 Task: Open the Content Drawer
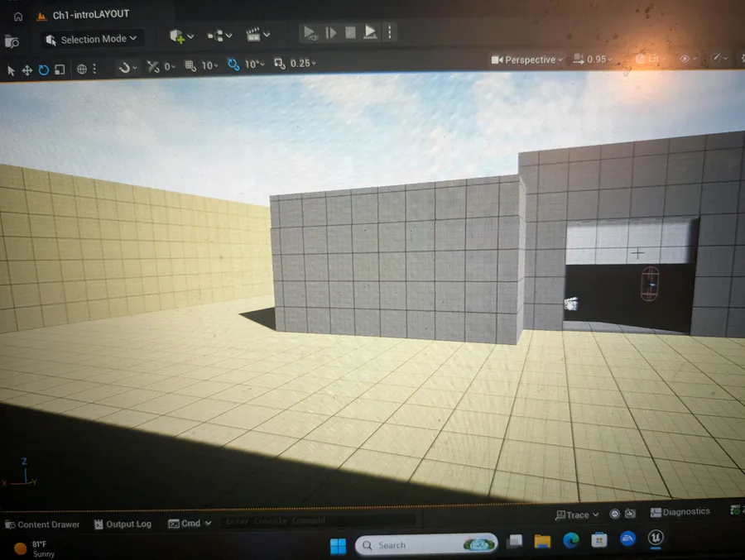pyautogui.click(x=42, y=524)
